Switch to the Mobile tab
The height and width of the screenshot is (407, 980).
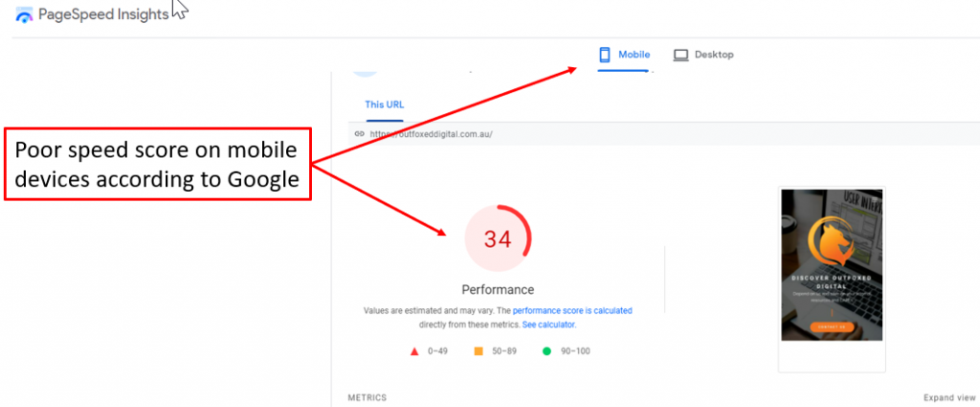pyautogui.click(x=624, y=55)
